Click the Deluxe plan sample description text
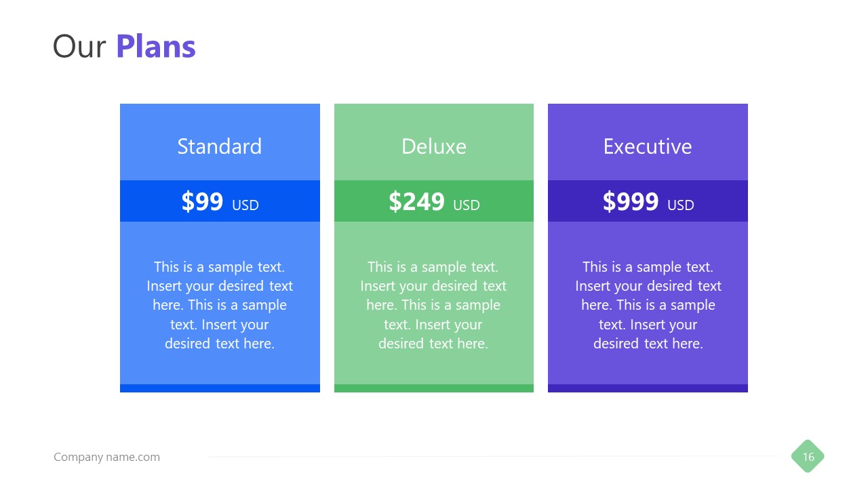The width and height of the screenshot is (868, 488). (x=433, y=305)
